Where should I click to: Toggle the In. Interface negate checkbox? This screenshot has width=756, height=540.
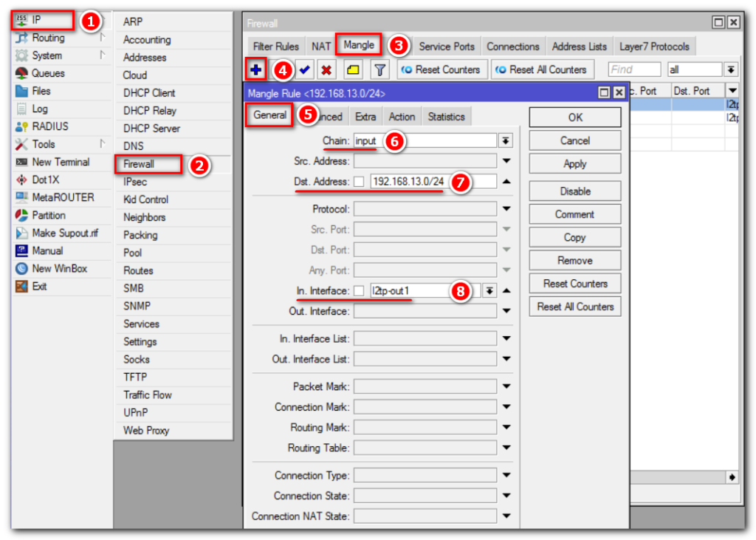point(359,291)
